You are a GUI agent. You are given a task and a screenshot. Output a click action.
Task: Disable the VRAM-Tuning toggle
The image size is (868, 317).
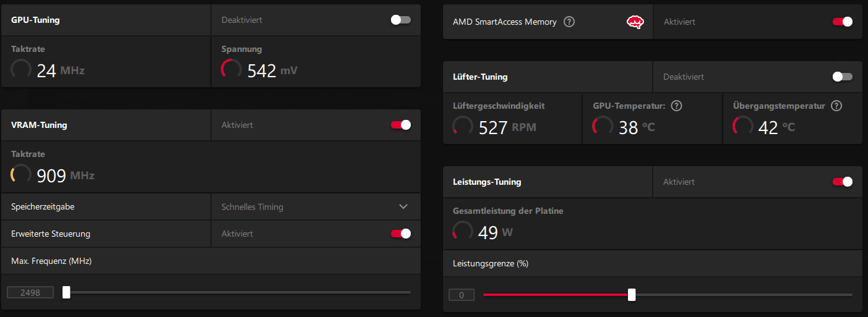tap(401, 125)
